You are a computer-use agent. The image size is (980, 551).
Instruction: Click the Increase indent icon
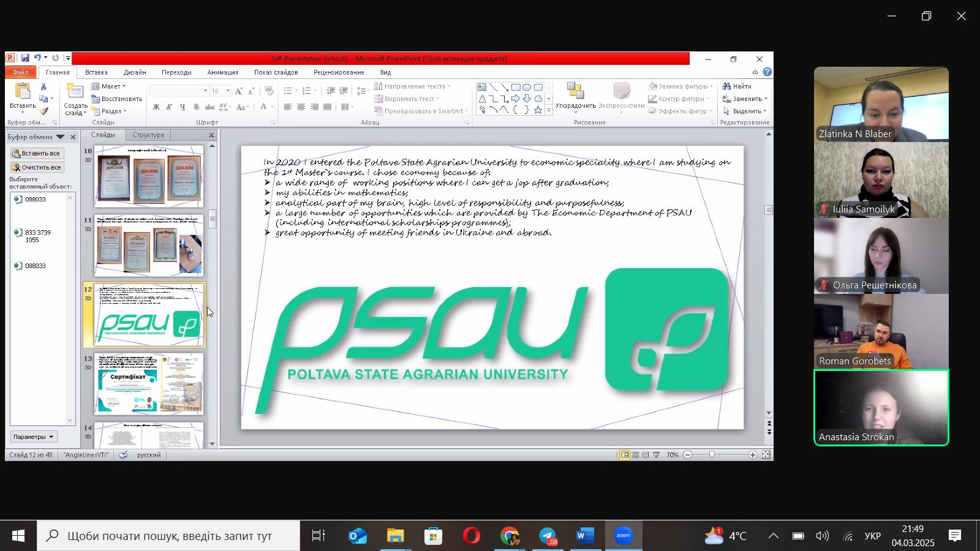[344, 91]
